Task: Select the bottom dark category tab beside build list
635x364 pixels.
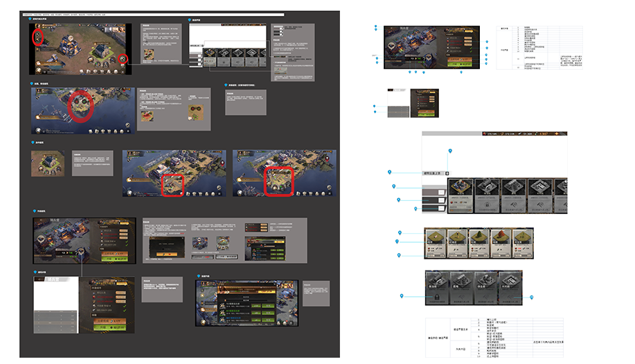Action: tap(433, 208)
